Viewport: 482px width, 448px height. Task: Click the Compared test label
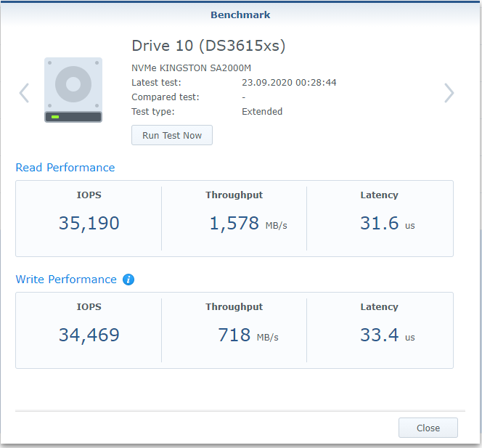[x=166, y=97]
